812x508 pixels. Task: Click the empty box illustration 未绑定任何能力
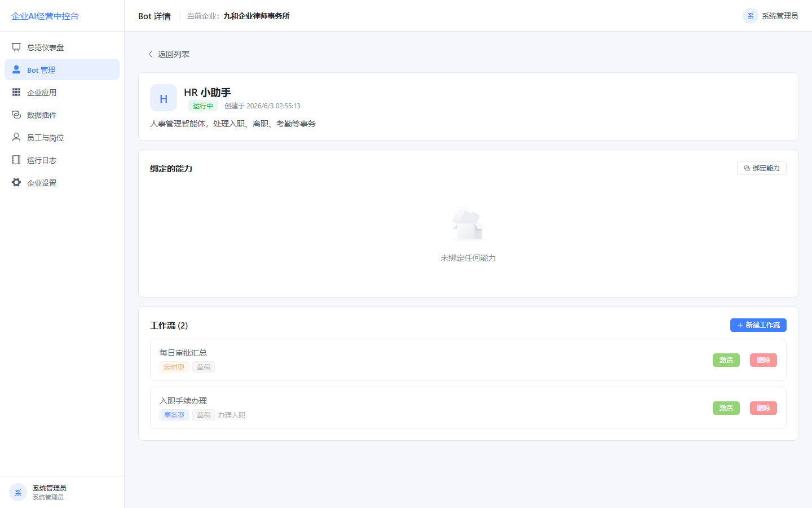click(468, 224)
